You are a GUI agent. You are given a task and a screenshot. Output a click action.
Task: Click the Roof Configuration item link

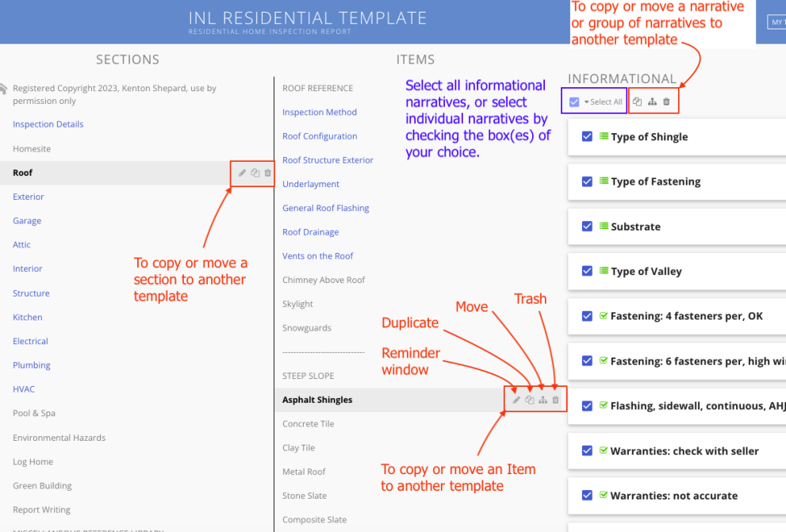click(x=319, y=136)
